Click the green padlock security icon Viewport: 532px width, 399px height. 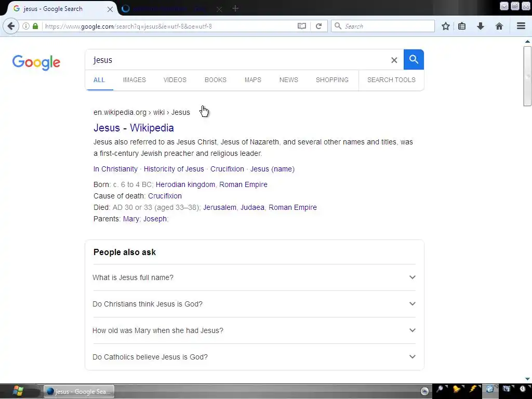coord(35,26)
